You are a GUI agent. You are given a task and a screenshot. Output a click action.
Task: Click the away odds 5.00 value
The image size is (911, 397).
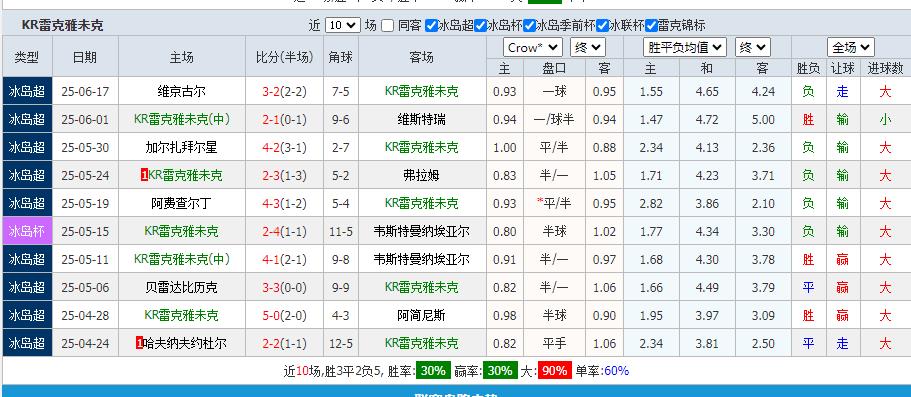763,120
